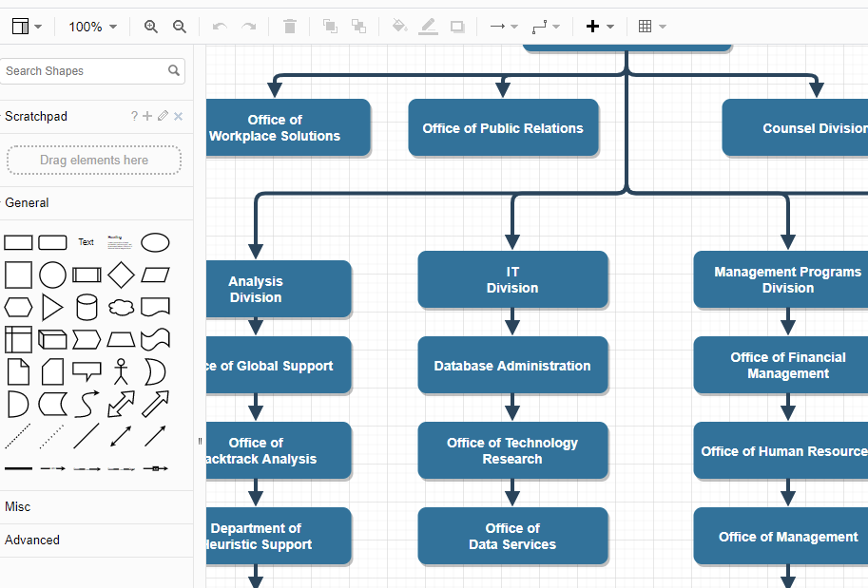
Task: Click the Zoom Out magnifier icon
Action: (x=180, y=27)
